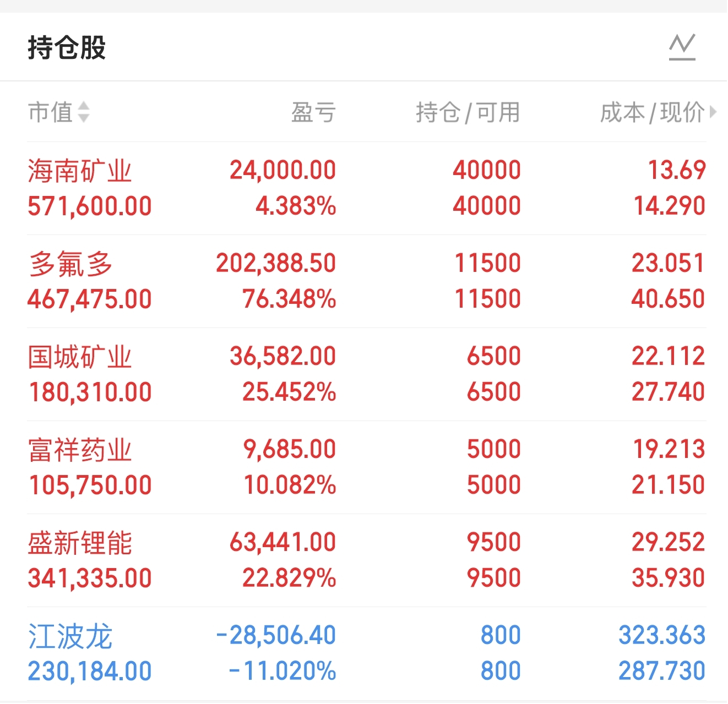Open the 多氟多 stock holding
728x704 pixels.
(70, 264)
